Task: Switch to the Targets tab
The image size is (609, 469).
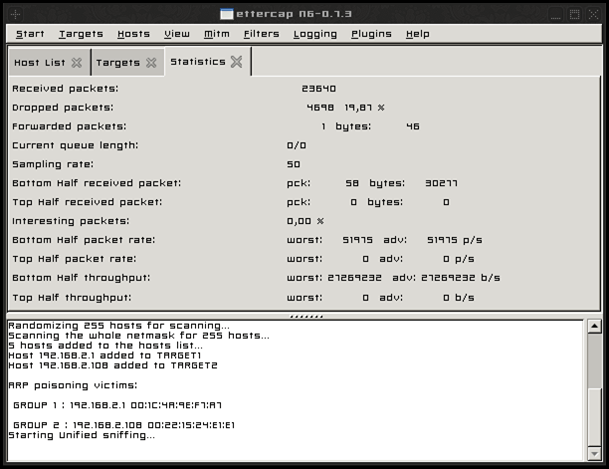Action: click(118, 63)
